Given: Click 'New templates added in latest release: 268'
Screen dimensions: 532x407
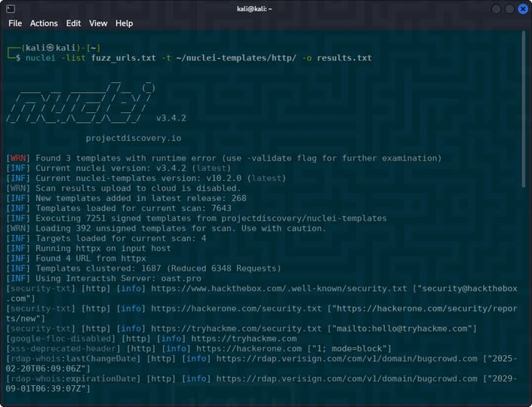Looking at the screenshot, I should point(141,198).
